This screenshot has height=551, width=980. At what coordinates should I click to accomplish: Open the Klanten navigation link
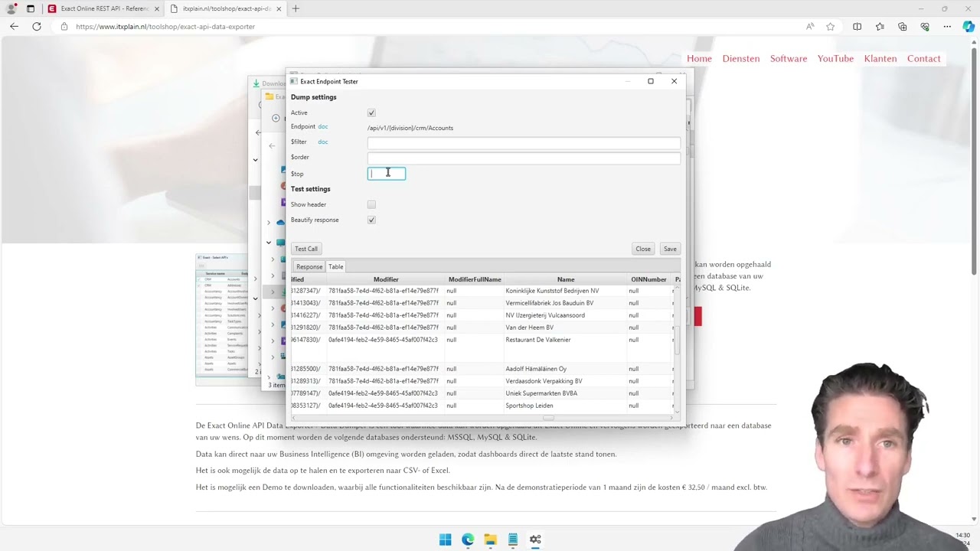point(880,59)
